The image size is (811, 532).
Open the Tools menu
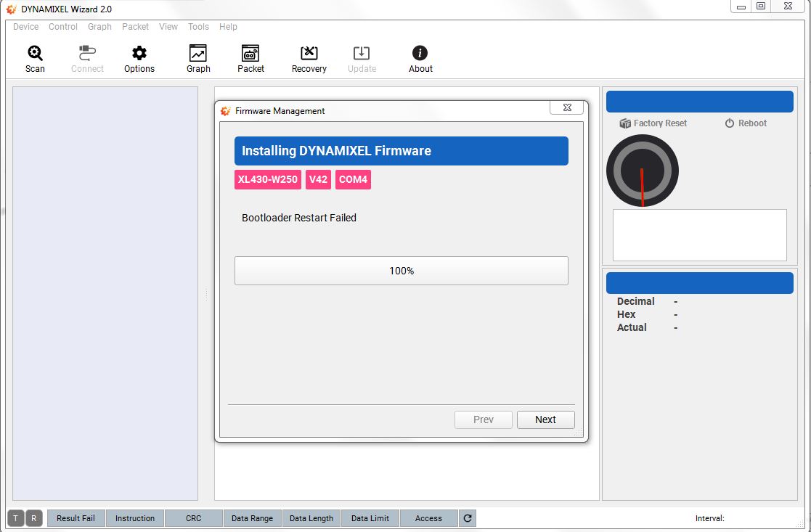(x=199, y=27)
